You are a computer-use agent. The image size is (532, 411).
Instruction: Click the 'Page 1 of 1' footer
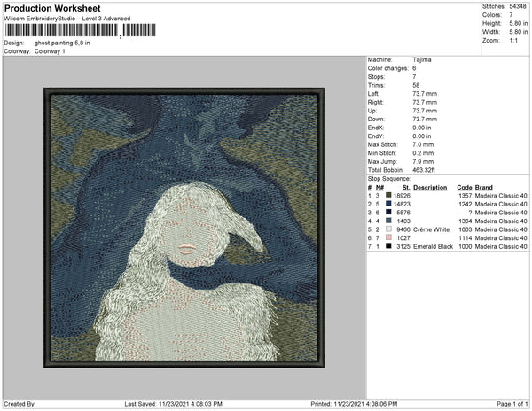tap(512, 404)
